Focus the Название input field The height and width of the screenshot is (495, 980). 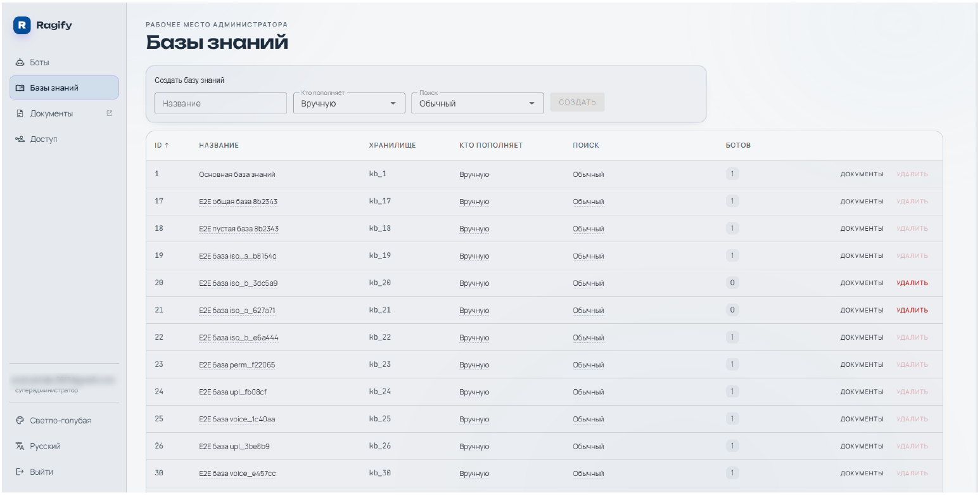tap(220, 103)
